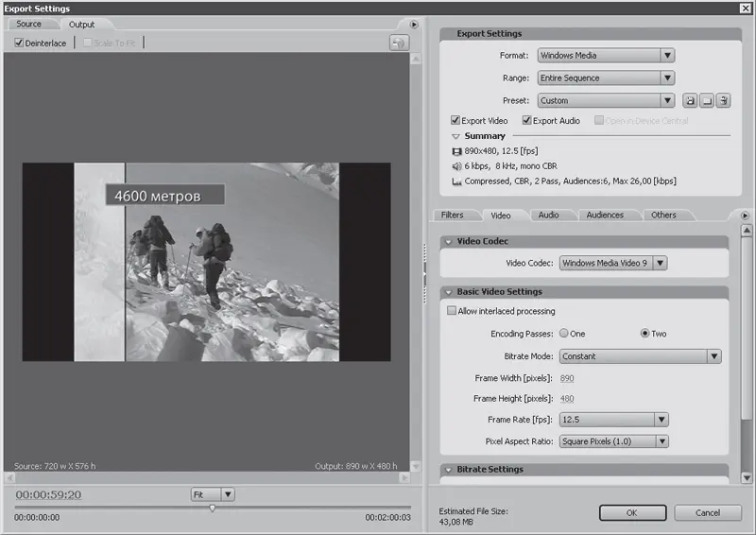This screenshot has height=535, width=756.
Task: Uncheck the Export Video checkbox
Action: click(x=455, y=120)
